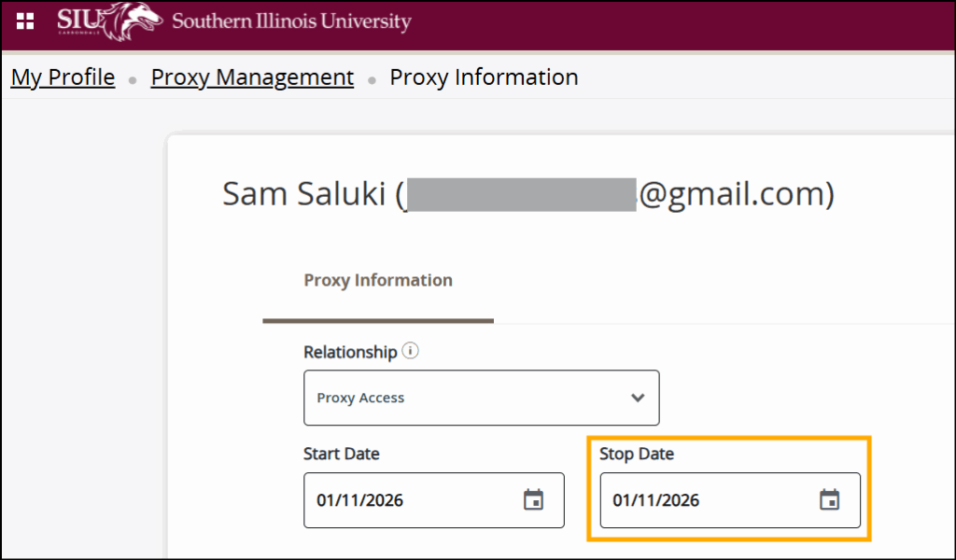Switch to the Proxy Information tab

[x=378, y=280]
